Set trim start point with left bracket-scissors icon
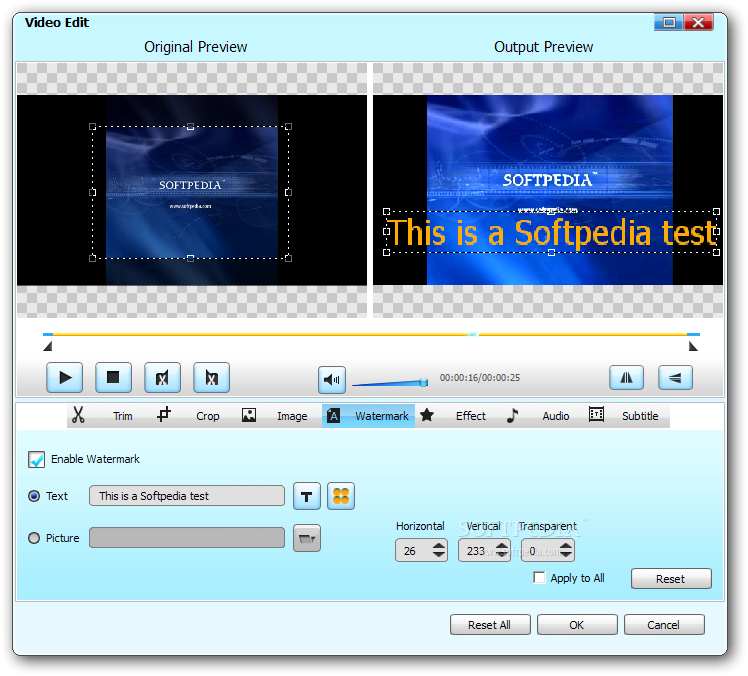Image resolution: width=748 pixels, height=676 pixels. coord(162,378)
